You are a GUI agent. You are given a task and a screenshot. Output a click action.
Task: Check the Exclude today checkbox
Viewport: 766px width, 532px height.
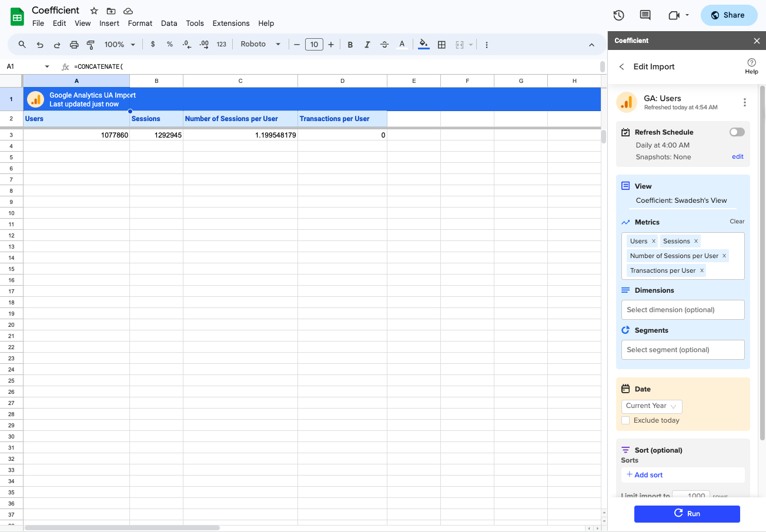tap(625, 420)
